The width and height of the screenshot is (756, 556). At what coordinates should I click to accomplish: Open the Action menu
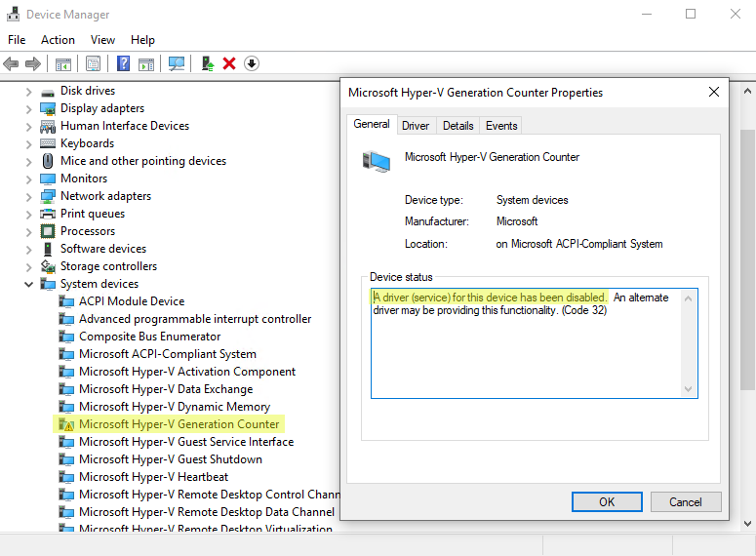pos(58,40)
